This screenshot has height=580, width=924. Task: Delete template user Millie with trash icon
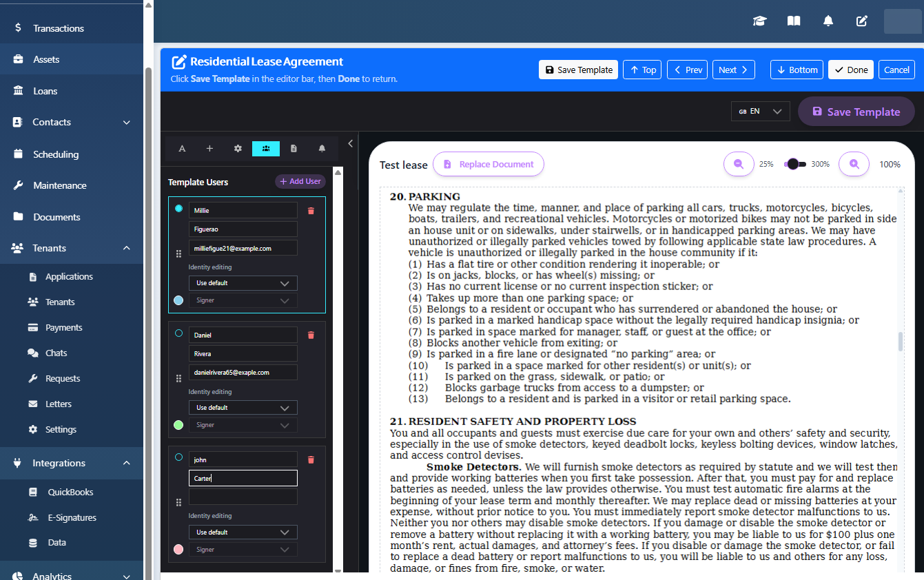pyautogui.click(x=311, y=211)
